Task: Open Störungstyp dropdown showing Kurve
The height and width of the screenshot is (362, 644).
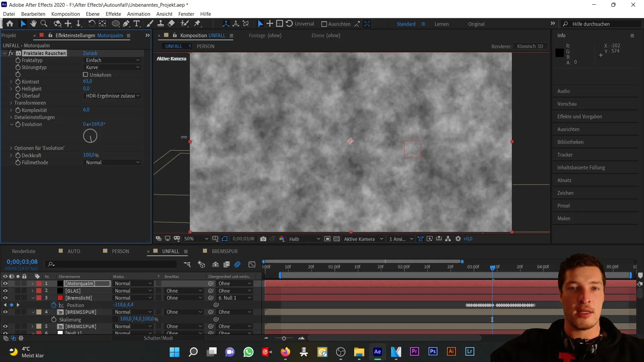Action: pos(112,67)
